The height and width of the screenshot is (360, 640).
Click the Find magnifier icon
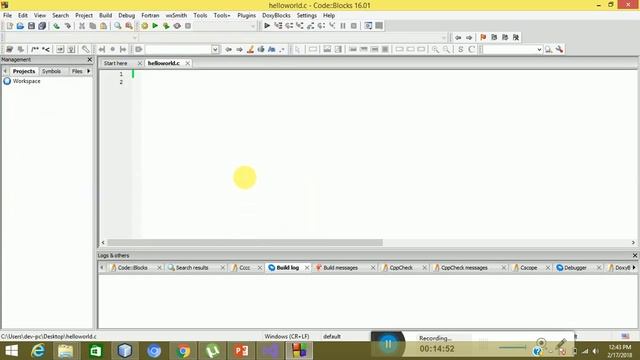(x=118, y=26)
